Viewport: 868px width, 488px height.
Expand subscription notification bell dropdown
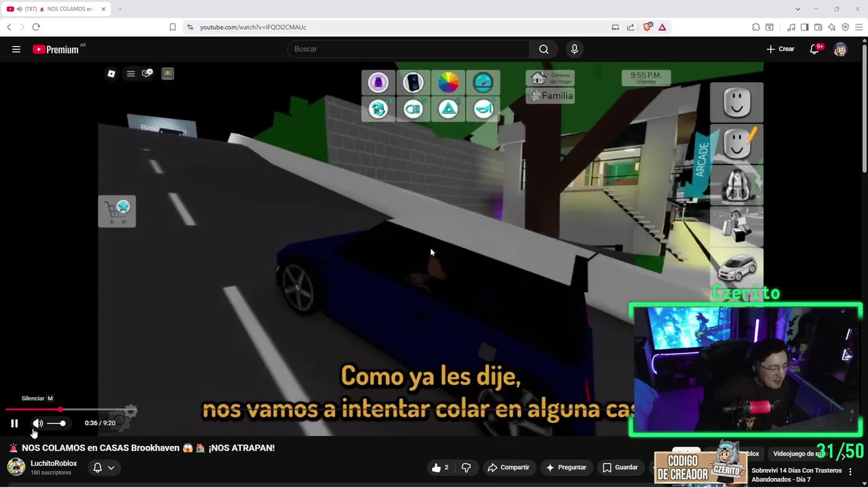tap(104, 467)
